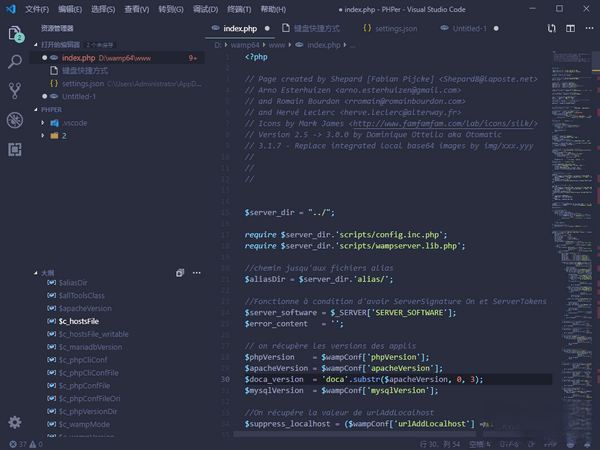Click the warnings count 0 in status bar
The width and height of the screenshot is (600, 450).
[x=36, y=444]
